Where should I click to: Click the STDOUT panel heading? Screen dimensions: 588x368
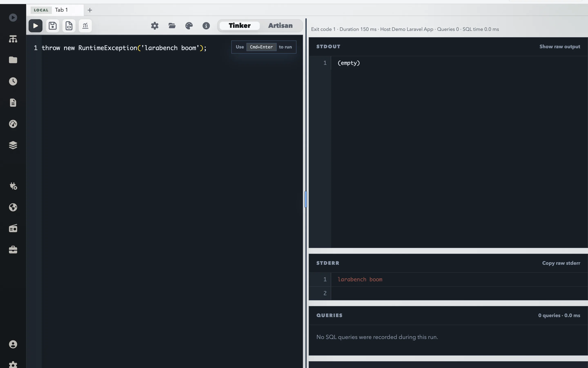point(328,46)
